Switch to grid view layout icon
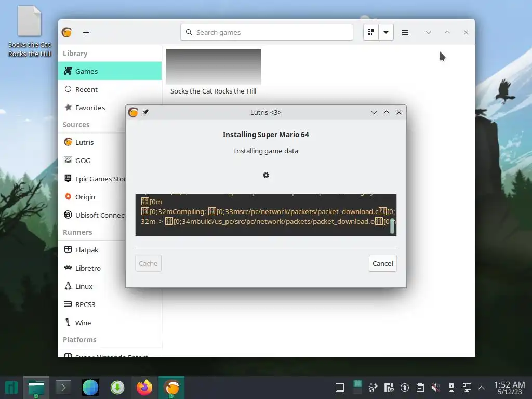The image size is (532, 399). (x=371, y=32)
